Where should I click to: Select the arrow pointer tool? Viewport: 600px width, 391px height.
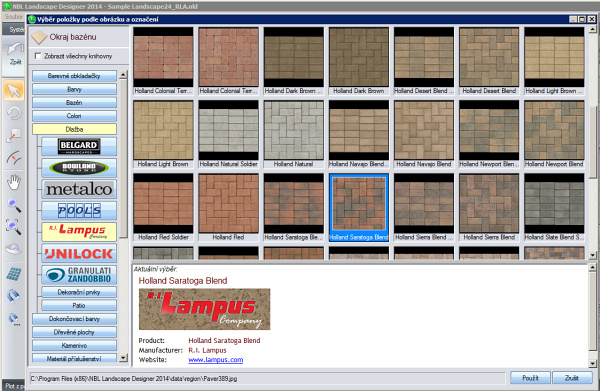point(14,91)
